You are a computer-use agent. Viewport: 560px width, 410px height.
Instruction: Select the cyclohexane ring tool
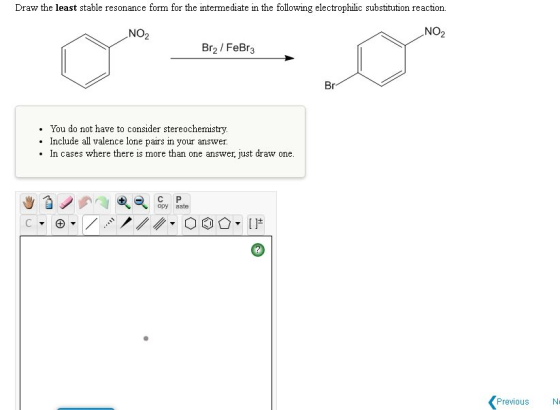(190, 224)
